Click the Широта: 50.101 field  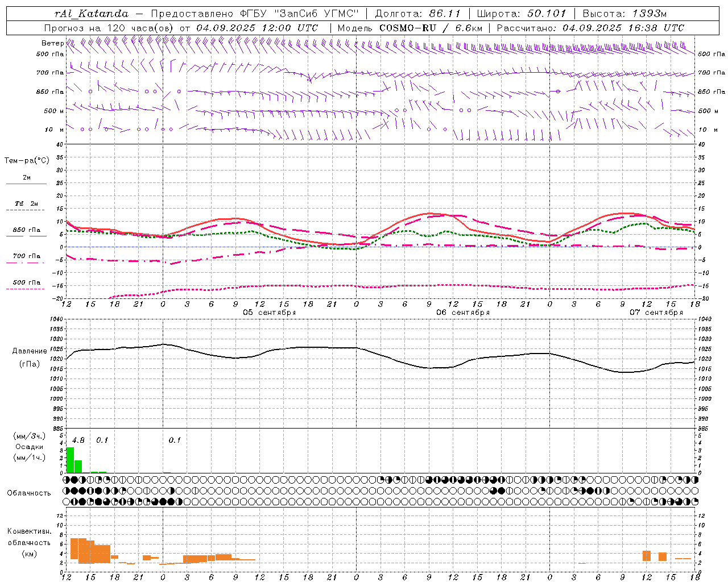tap(522, 14)
